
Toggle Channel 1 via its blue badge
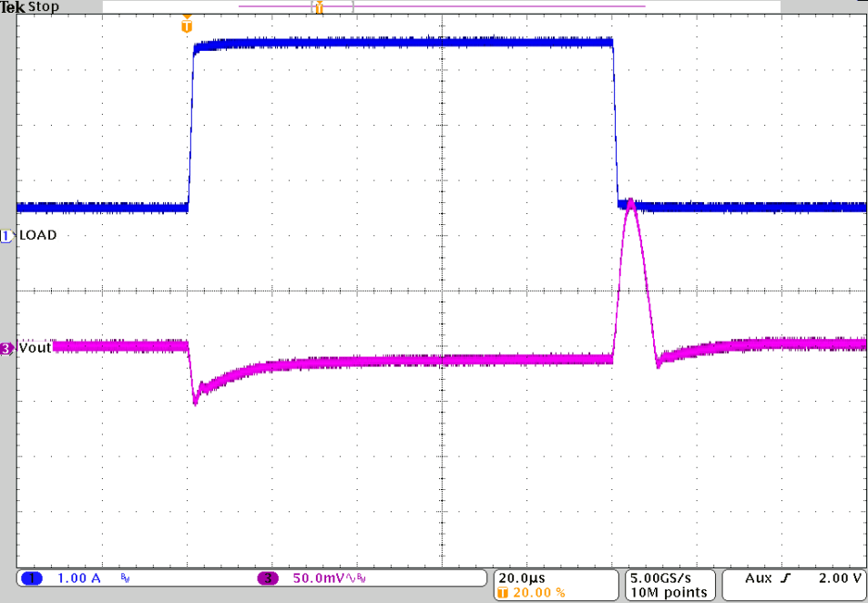click(31, 577)
